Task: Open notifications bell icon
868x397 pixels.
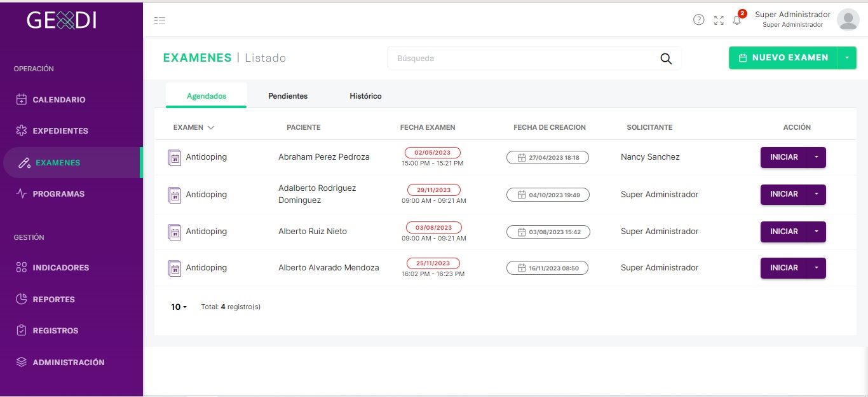Action: point(737,20)
